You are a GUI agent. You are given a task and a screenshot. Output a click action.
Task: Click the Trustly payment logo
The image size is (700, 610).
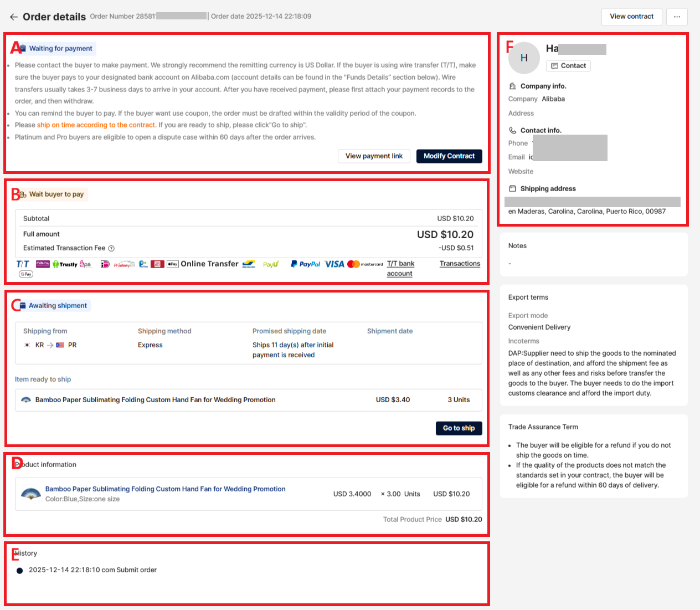[x=65, y=264]
